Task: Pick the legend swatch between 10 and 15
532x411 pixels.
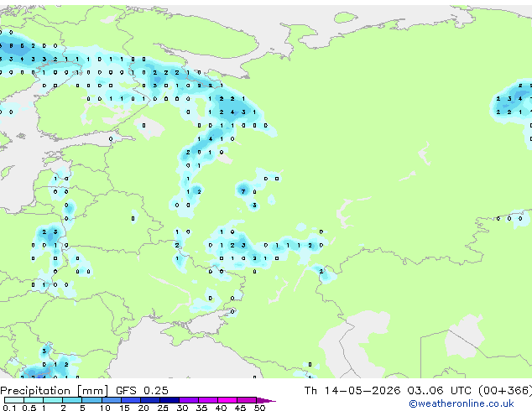Action: click(112, 400)
